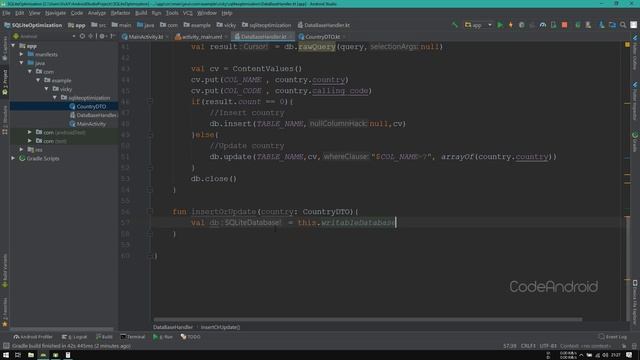Click the Android Studio taskbar icon
Viewport: 640px width, 360px height.
(x=43, y=355)
